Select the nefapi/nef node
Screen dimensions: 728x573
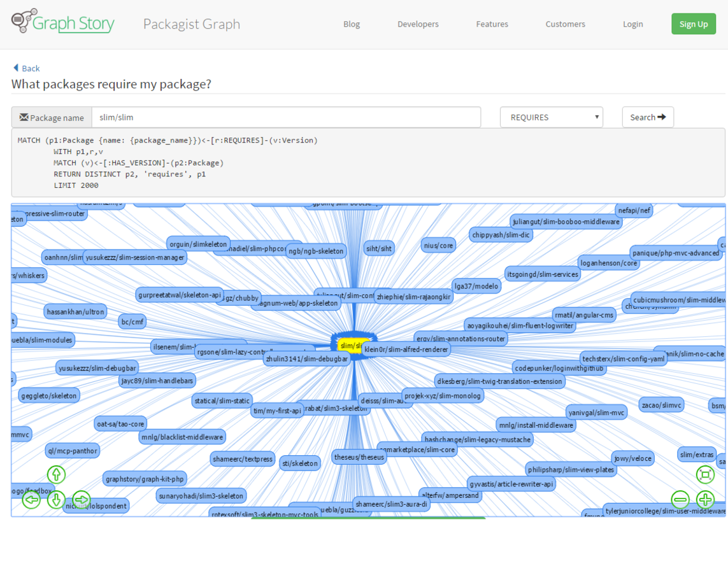pyautogui.click(x=634, y=210)
